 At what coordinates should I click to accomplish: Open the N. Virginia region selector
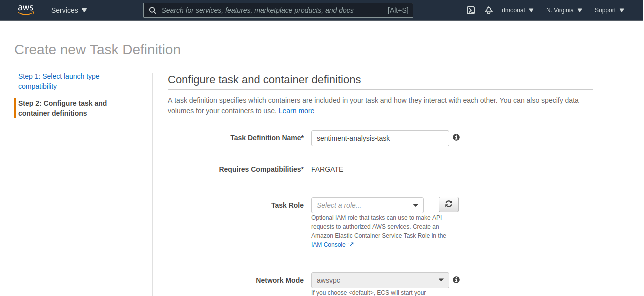pyautogui.click(x=564, y=10)
